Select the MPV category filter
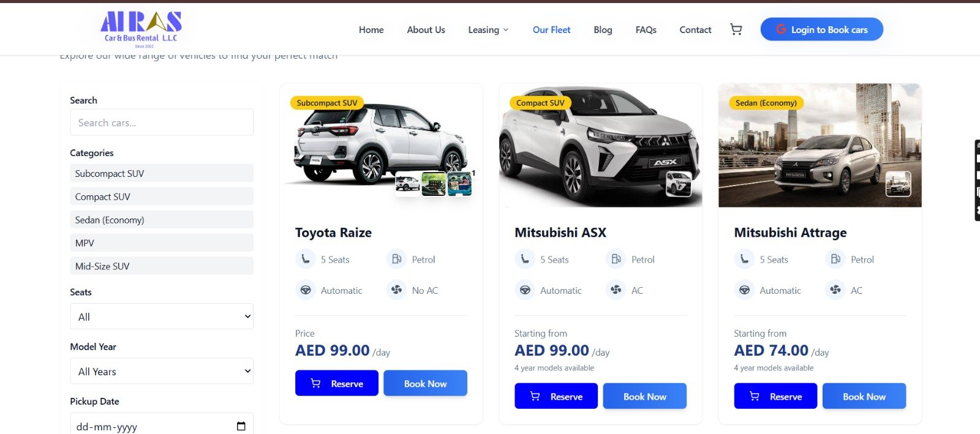The image size is (980, 434). pos(162,243)
